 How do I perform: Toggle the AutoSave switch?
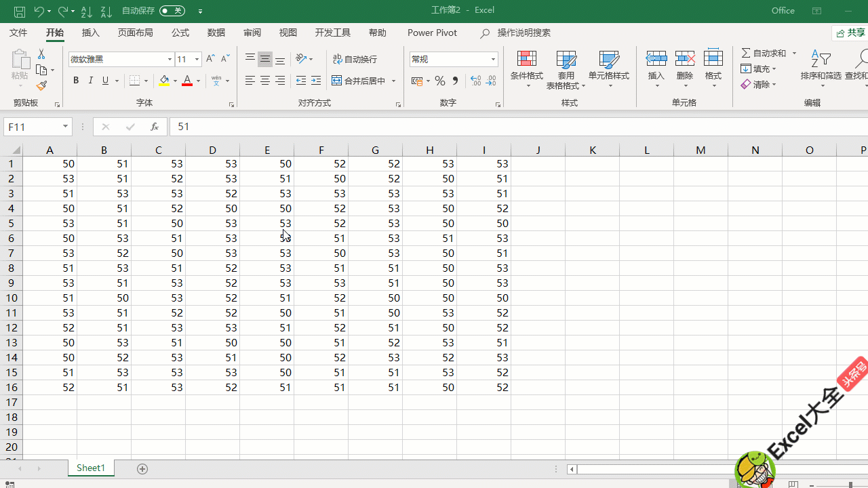pos(172,11)
